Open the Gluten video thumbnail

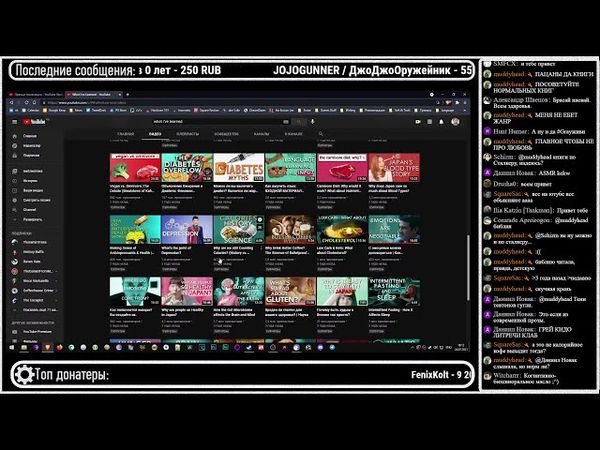coord(290,292)
